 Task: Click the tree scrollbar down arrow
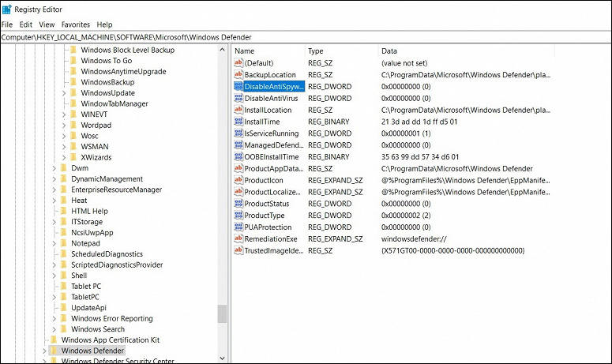pyautogui.click(x=222, y=358)
